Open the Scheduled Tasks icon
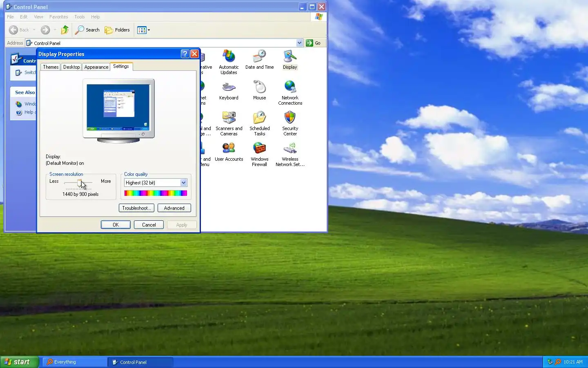This screenshot has width=588, height=368. click(x=259, y=123)
